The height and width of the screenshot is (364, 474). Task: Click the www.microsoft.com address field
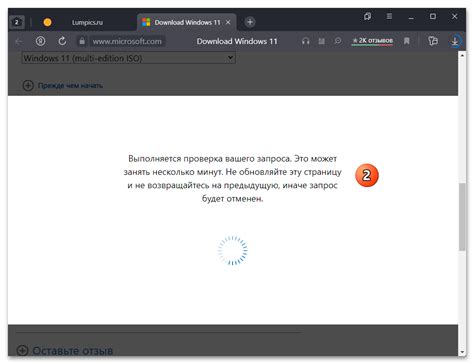tap(127, 41)
